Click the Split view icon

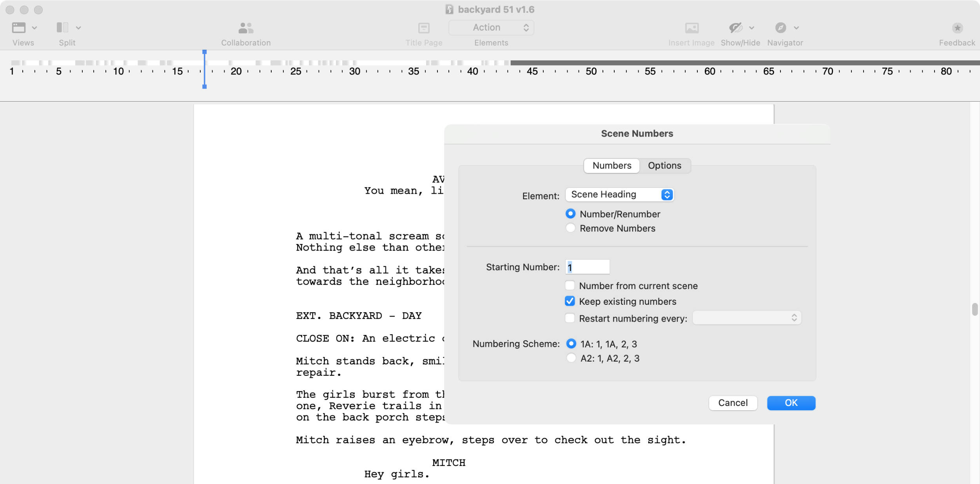coord(62,27)
